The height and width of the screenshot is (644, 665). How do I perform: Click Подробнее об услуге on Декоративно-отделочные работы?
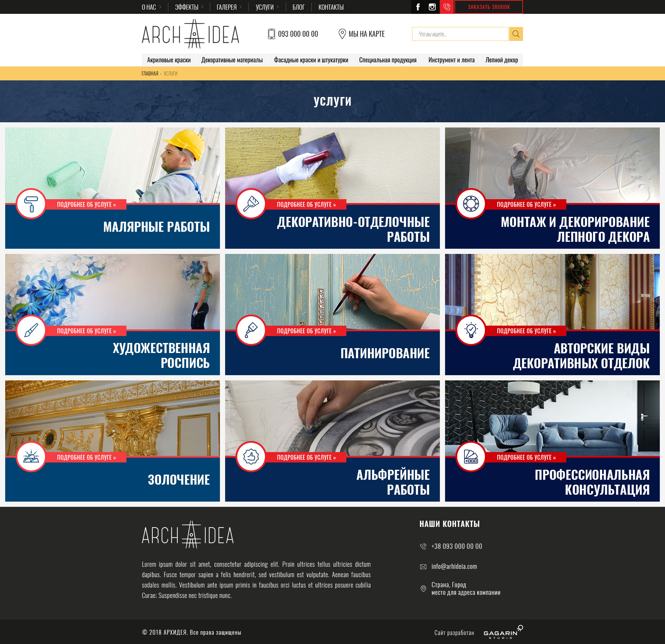pyautogui.click(x=306, y=204)
